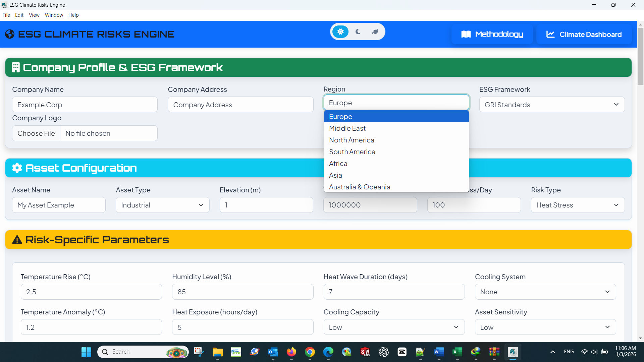644x362 pixels.
Task: Click the vertical page scrollbar thumb
Action: click(640, 56)
